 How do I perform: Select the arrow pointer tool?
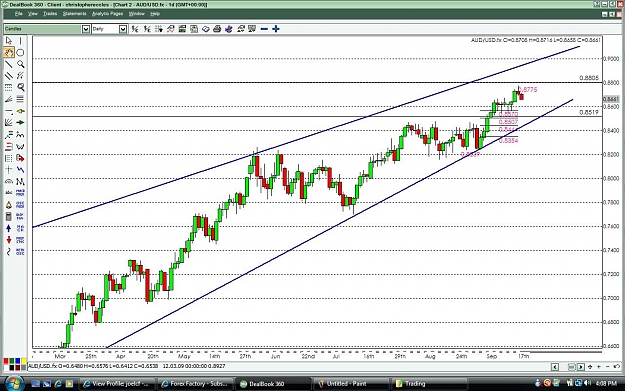click(8, 41)
